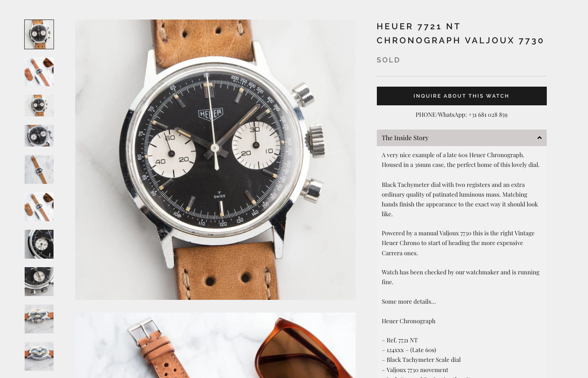The height and width of the screenshot is (378, 588).
Task: Click the SOLD status label
Action: click(x=388, y=60)
